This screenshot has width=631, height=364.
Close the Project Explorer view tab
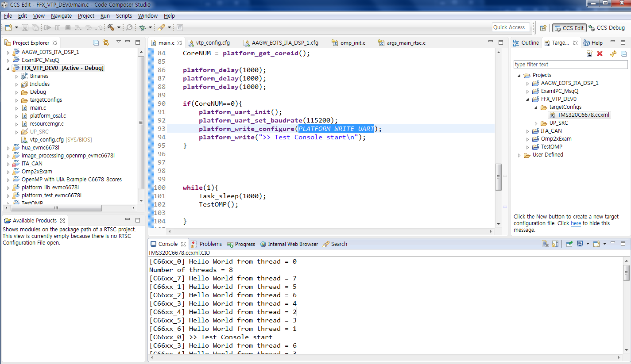coord(55,43)
